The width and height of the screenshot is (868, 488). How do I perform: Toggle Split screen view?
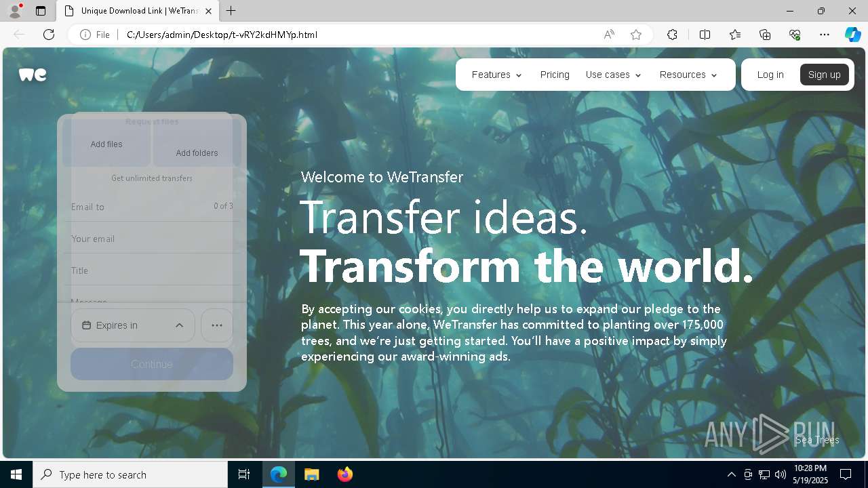pyautogui.click(x=705, y=35)
